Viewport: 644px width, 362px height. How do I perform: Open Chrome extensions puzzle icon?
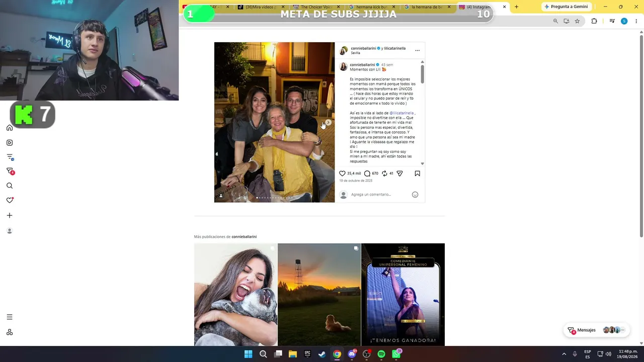tap(594, 21)
